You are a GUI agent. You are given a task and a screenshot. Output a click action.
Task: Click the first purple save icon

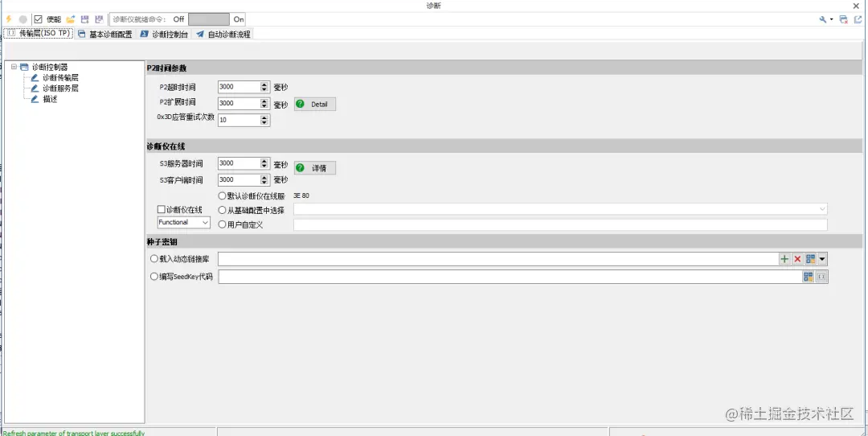(x=84, y=19)
